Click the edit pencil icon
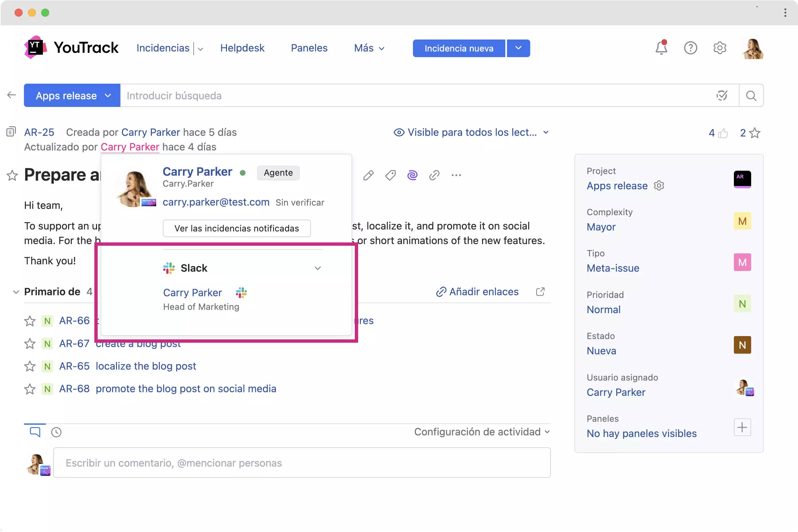The image size is (798, 532). click(368, 175)
